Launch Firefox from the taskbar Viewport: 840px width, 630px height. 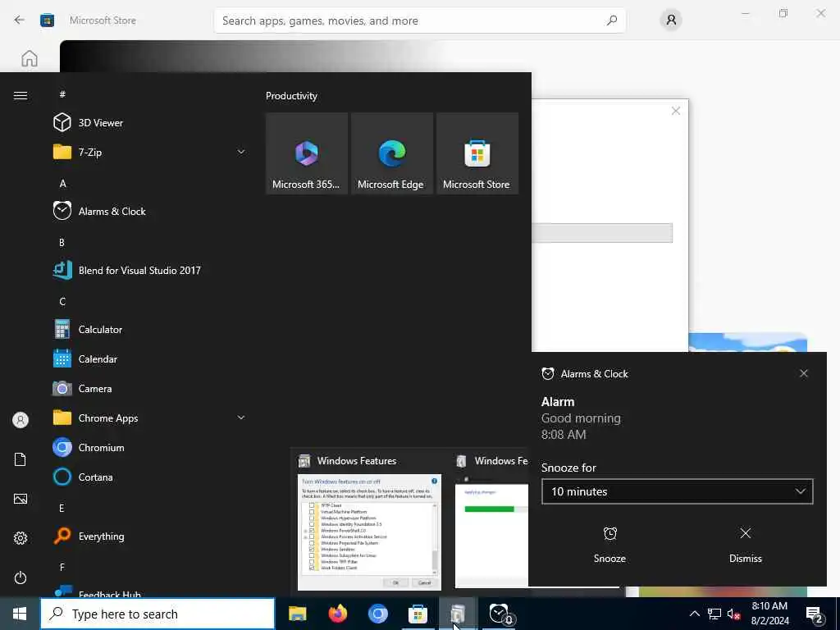tap(337, 614)
